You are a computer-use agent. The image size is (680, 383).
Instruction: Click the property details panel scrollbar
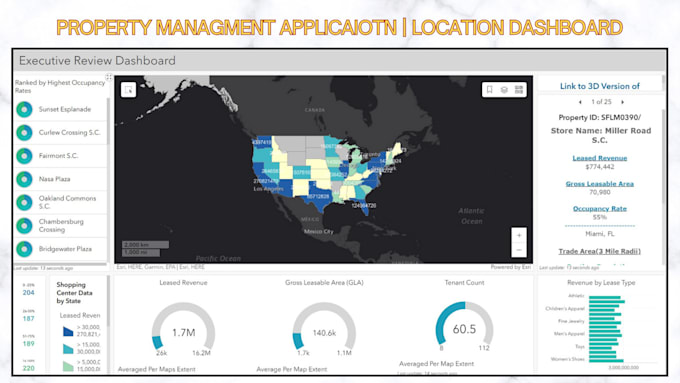click(663, 156)
